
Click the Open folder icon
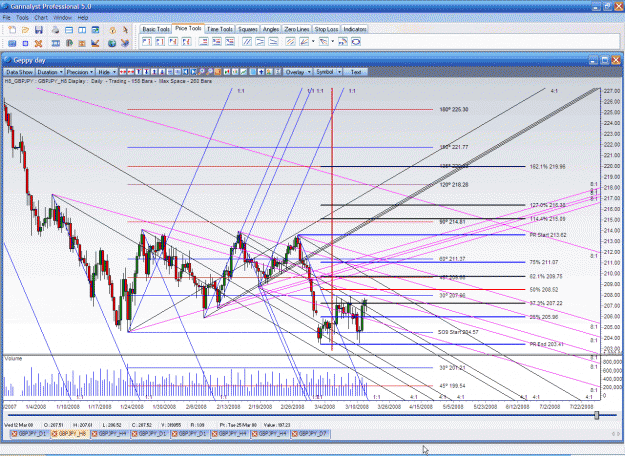click(25, 30)
